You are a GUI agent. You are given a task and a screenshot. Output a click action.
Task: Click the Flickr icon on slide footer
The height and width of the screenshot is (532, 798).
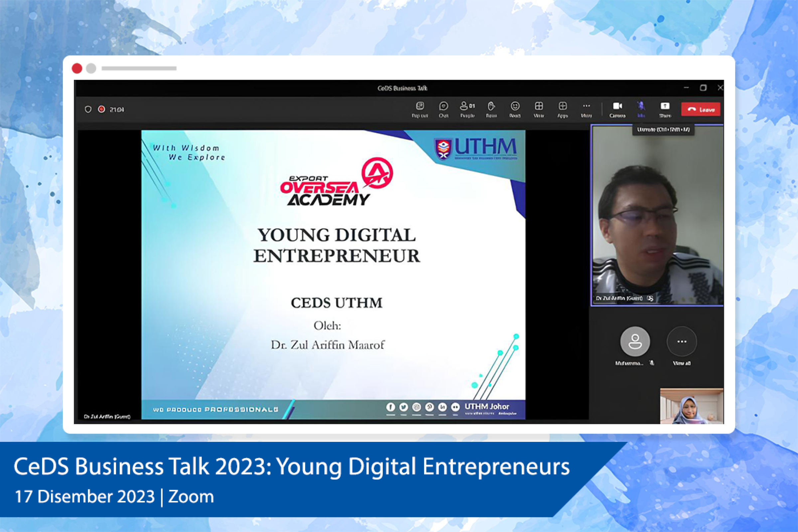point(455,407)
